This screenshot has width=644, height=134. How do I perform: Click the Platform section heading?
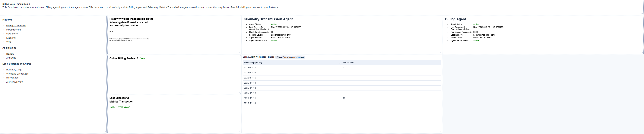(7, 20)
